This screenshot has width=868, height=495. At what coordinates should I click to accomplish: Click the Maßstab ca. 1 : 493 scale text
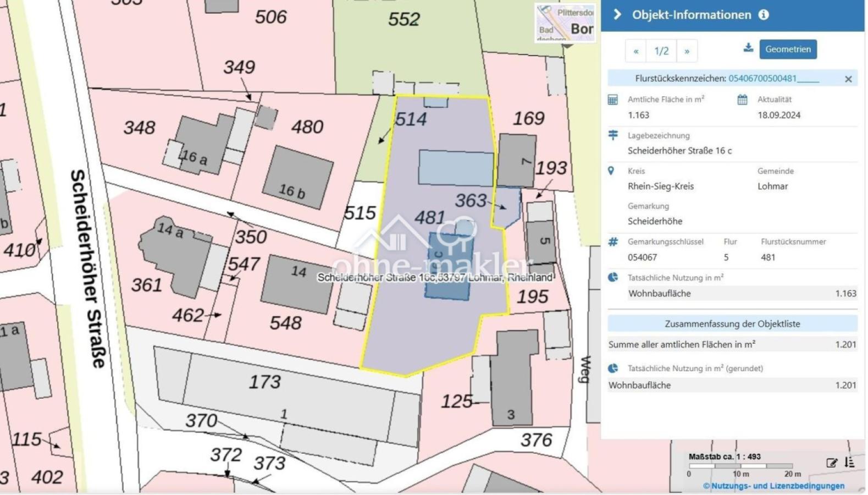725,457
